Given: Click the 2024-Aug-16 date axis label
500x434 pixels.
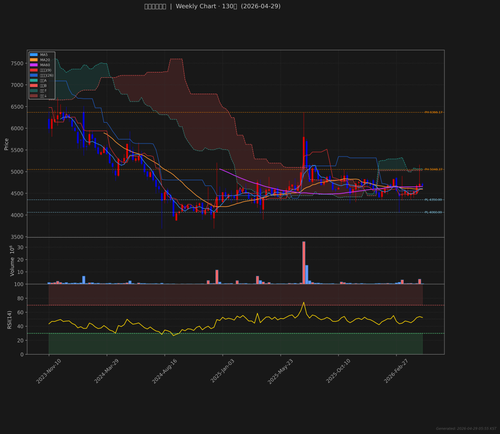Looking at the screenshot, I should 164,371.
